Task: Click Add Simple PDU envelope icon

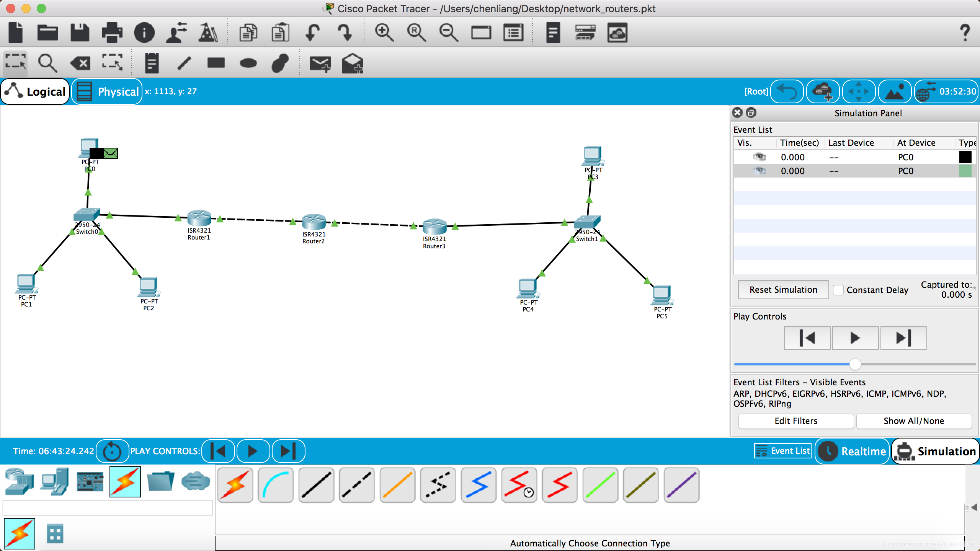Action: 320,64
